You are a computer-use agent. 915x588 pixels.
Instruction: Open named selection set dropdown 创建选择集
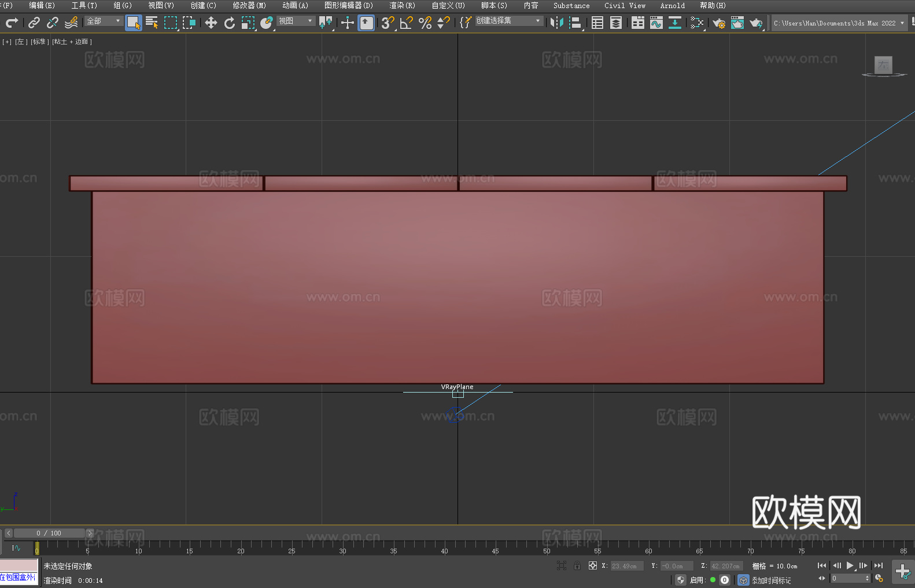(509, 21)
